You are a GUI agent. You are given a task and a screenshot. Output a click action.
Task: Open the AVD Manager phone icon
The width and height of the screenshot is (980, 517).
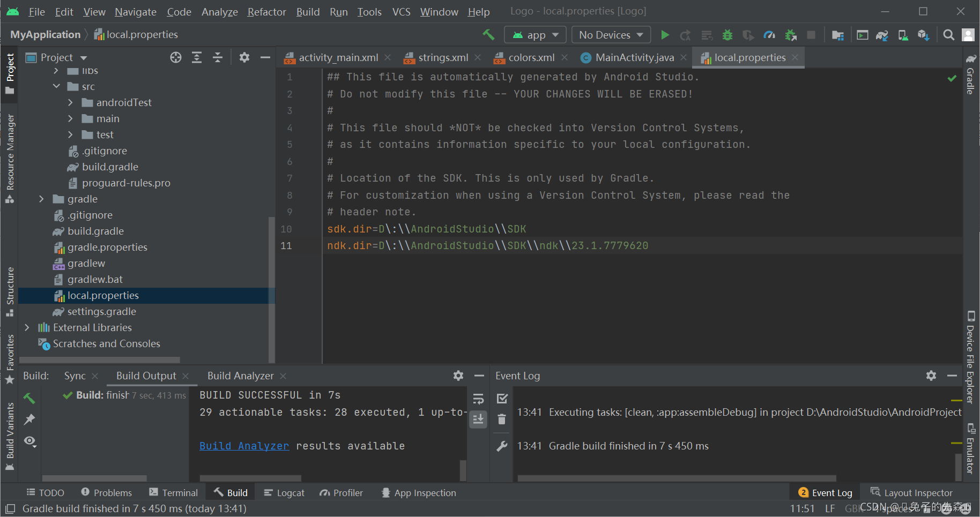pos(903,35)
